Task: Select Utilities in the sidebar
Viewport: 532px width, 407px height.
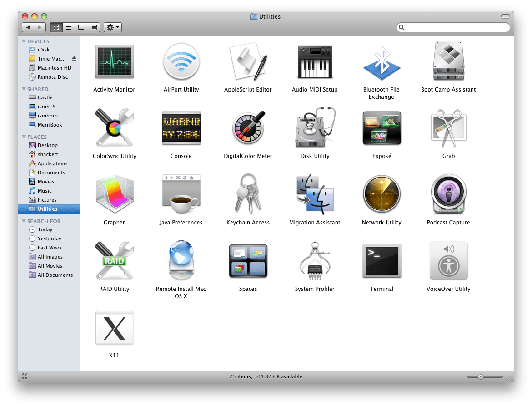Action: click(x=49, y=209)
